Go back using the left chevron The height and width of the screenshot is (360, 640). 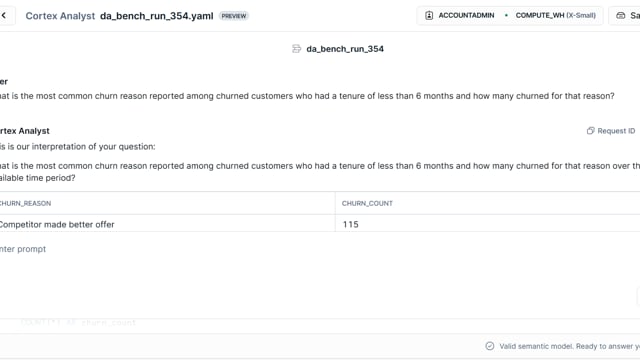pyautogui.click(x=4, y=16)
